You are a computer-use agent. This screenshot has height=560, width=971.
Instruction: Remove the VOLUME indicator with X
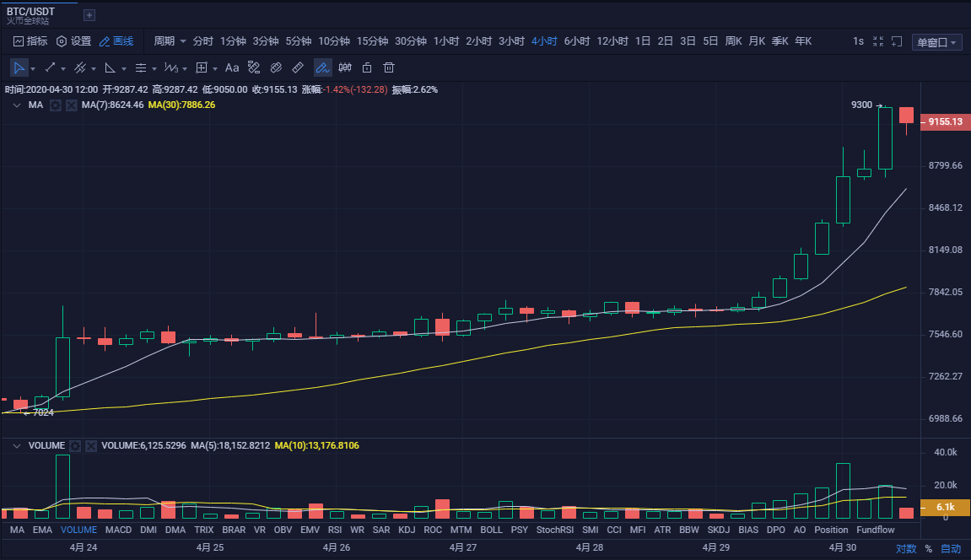(x=91, y=445)
